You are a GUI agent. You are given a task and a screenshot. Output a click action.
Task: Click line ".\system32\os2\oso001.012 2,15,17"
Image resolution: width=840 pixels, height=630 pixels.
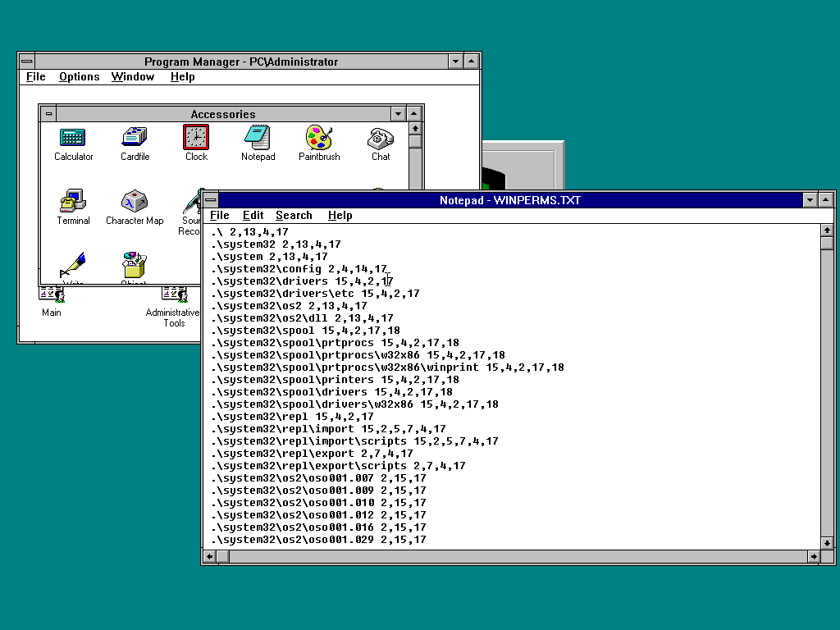[318, 515]
